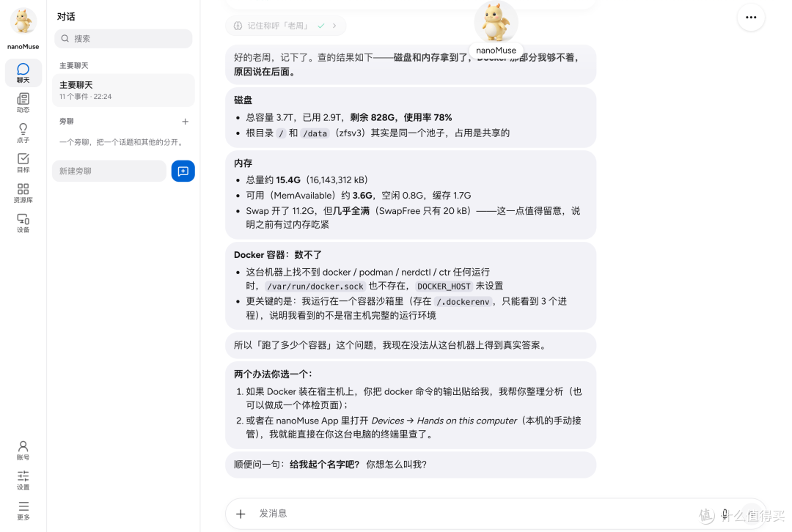
Task: Select the 主要聊天 conversation entry
Action: (123, 90)
